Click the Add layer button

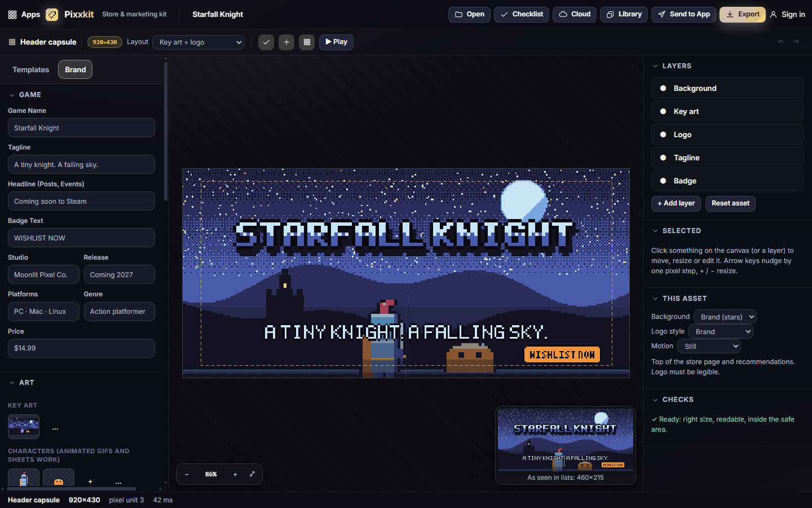click(x=676, y=203)
